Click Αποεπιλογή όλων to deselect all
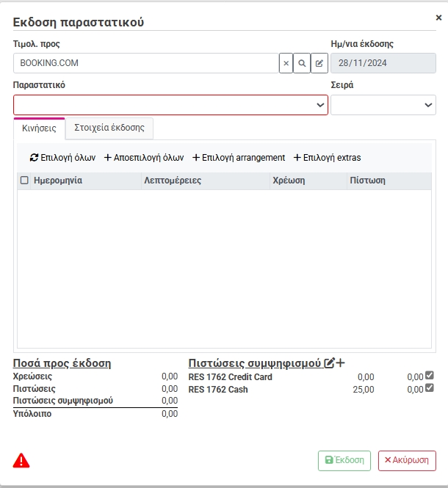Image resolution: width=448 pixels, height=488 pixels. 144,158
